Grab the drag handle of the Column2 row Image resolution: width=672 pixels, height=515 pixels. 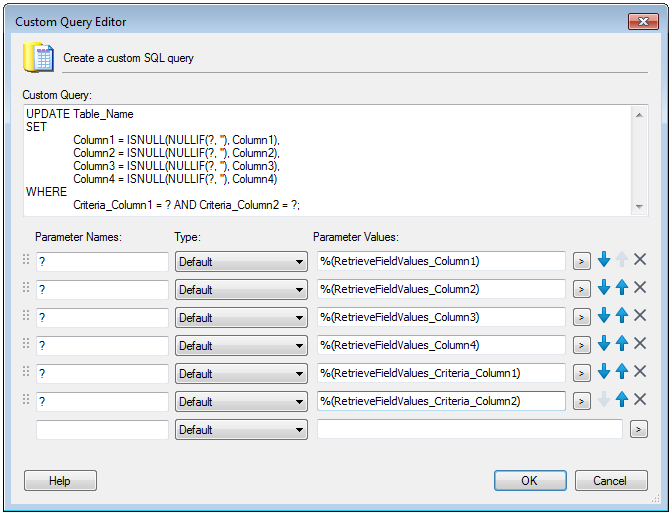(x=26, y=287)
